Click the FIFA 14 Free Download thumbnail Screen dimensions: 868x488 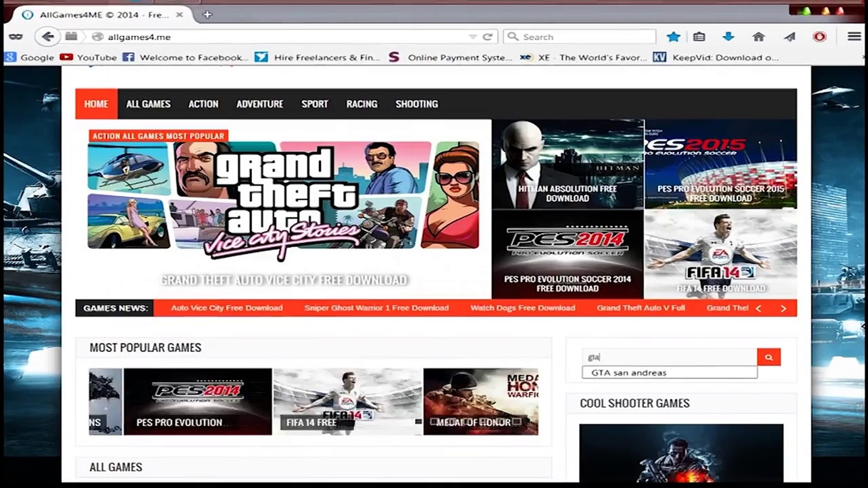pos(721,254)
